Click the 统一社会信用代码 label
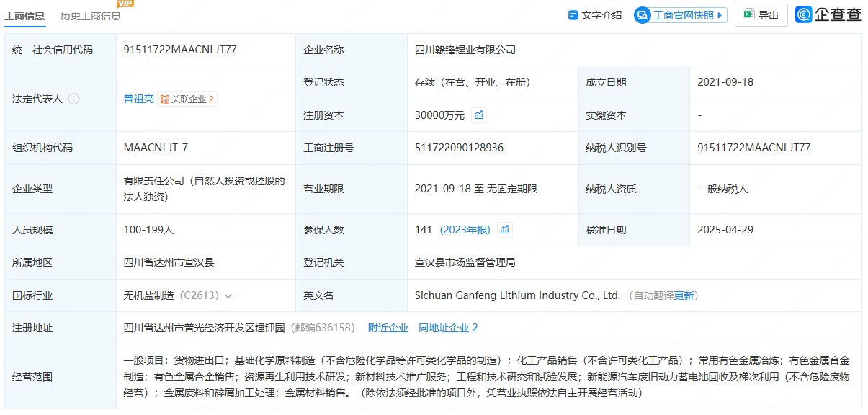Viewport: 868px width, 415px height. [x=53, y=50]
